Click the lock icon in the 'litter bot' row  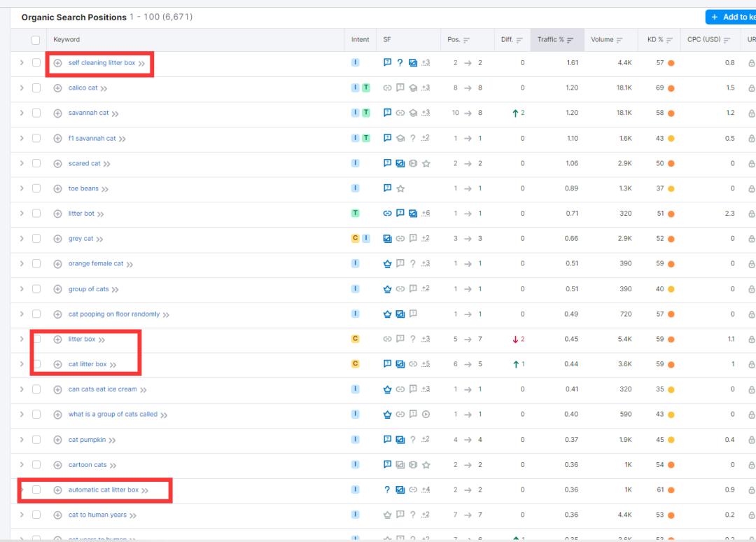[x=751, y=214]
